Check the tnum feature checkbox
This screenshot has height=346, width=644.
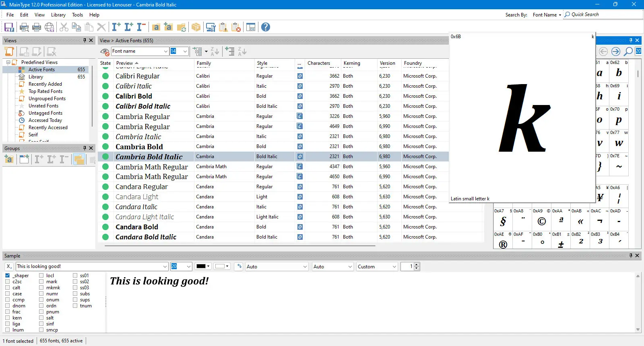pyautogui.click(x=75, y=306)
